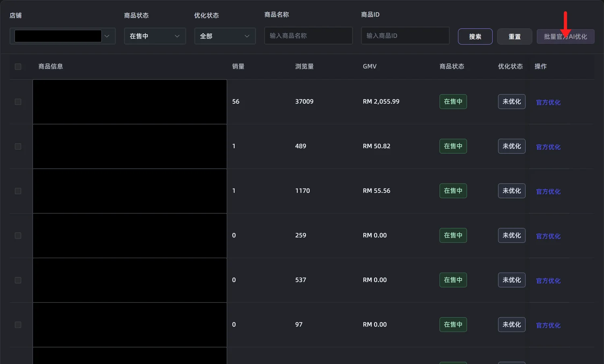Viewport: 604px width, 364px height.
Task: Click the 1170 view count
Action: pos(302,191)
